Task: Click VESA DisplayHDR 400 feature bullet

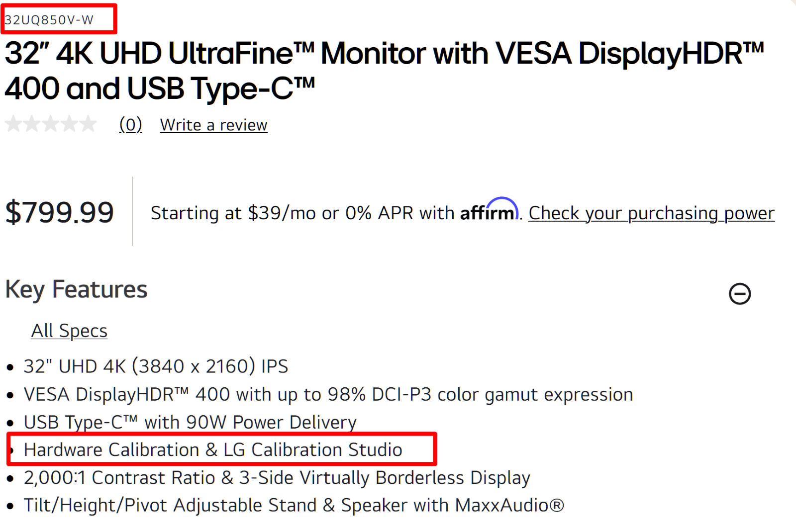Action: tap(328, 394)
